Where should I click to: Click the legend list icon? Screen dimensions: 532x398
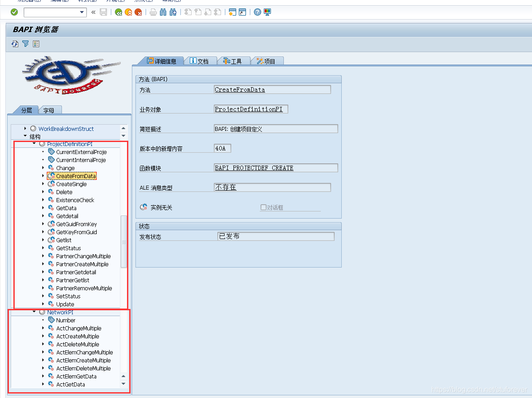click(x=36, y=44)
